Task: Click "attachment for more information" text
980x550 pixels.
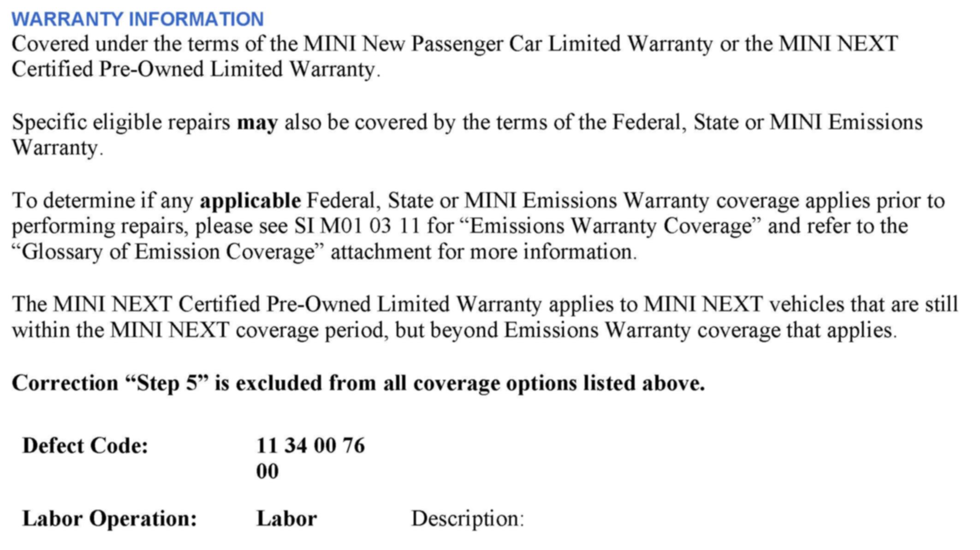Action: click(x=483, y=252)
